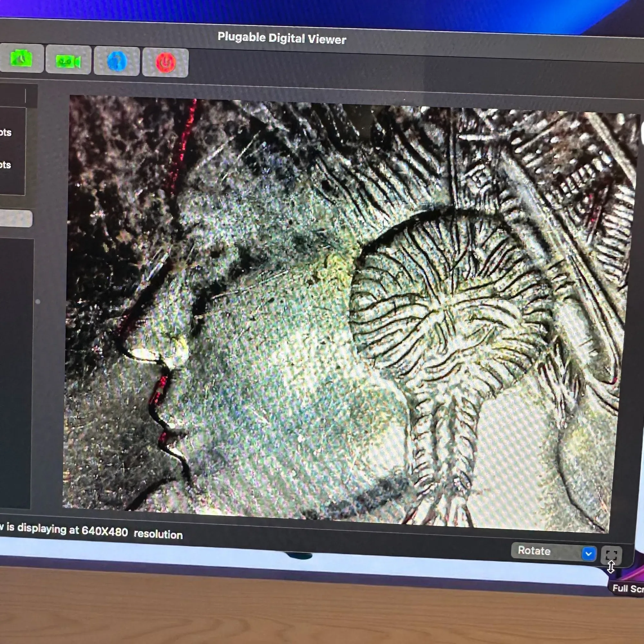Expand the Rotate dropdown via blue chevron
The height and width of the screenshot is (644, 644).
(588, 554)
